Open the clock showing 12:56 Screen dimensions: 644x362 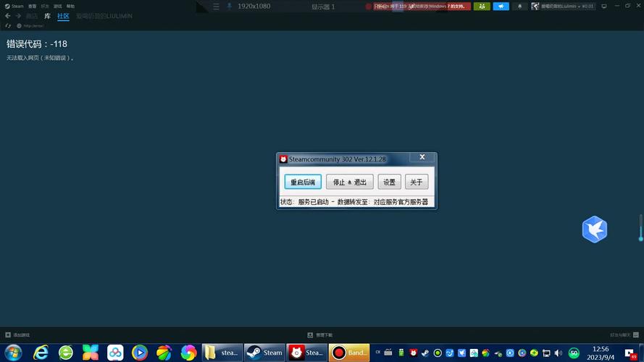[x=601, y=353]
